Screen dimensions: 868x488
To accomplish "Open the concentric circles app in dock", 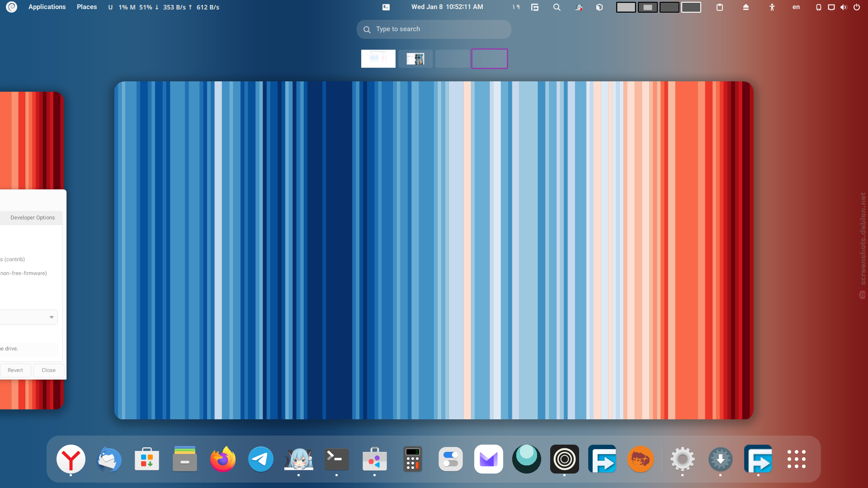I will pos(565,460).
